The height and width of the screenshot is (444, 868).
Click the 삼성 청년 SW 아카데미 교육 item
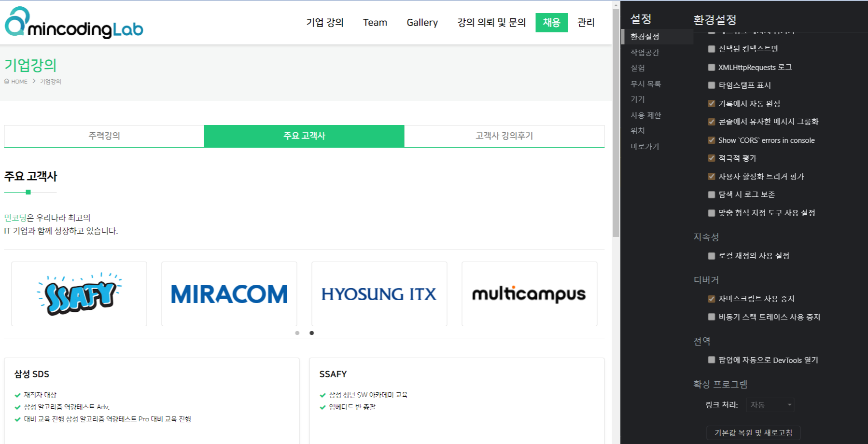368,395
